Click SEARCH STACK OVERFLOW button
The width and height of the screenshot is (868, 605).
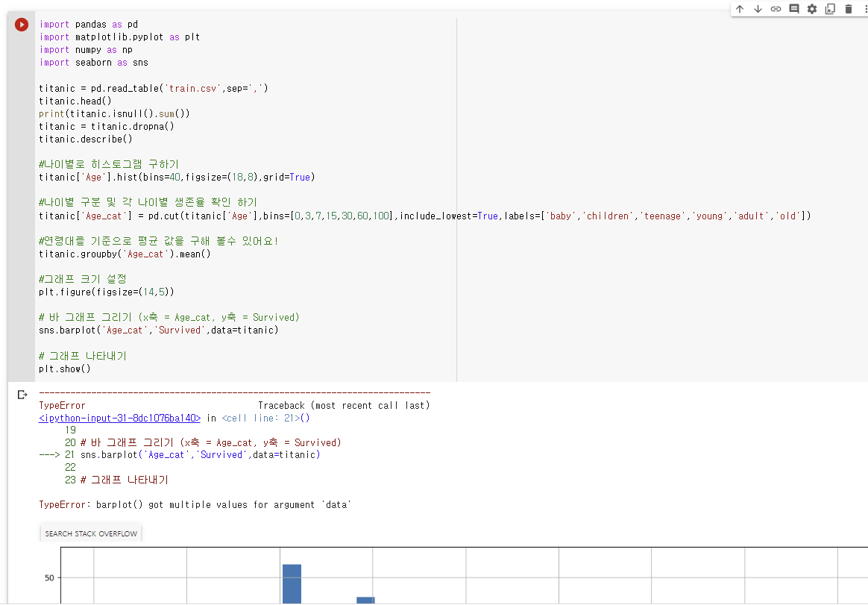pyautogui.click(x=91, y=533)
